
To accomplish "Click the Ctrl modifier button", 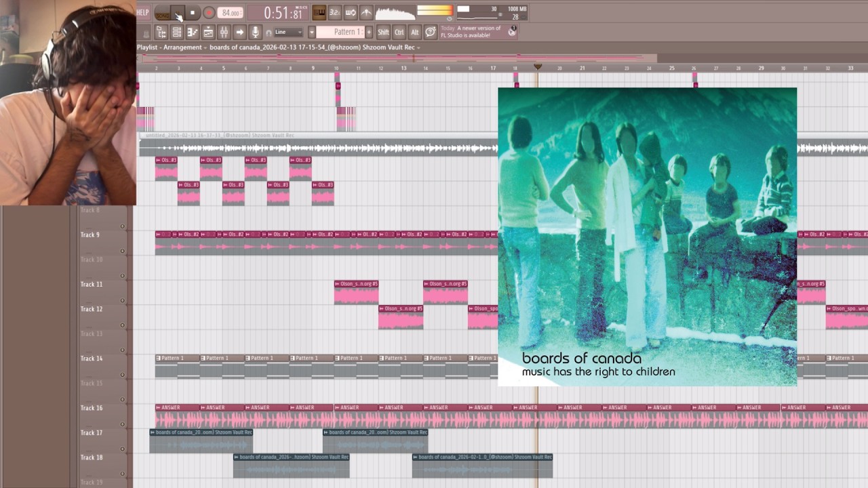I will point(399,32).
